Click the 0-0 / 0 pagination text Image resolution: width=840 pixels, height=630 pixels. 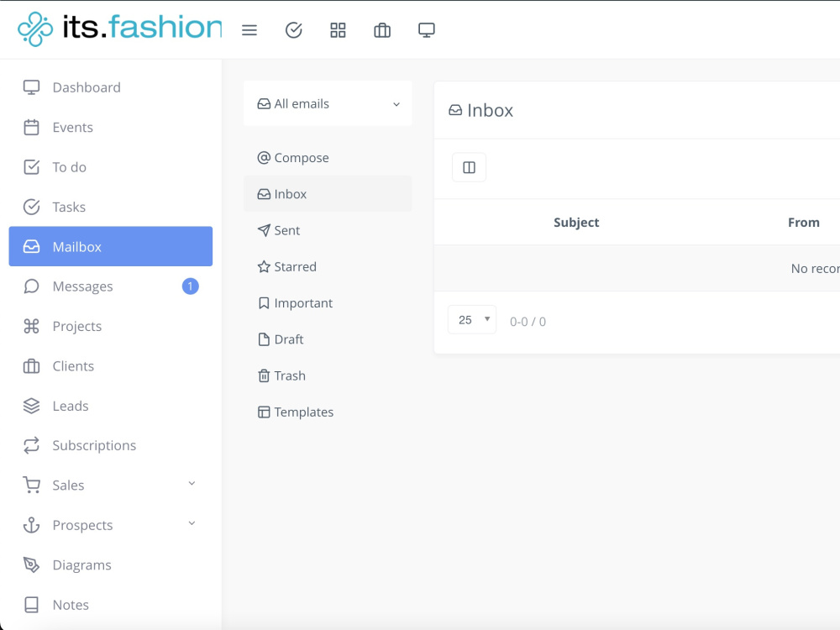pyautogui.click(x=528, y=322)
